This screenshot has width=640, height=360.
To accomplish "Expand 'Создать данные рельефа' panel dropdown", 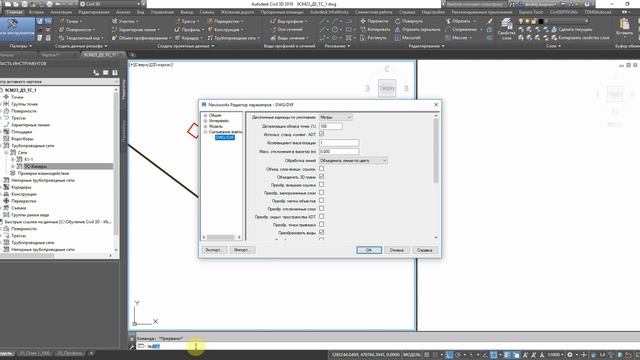I will coord(81,46).
